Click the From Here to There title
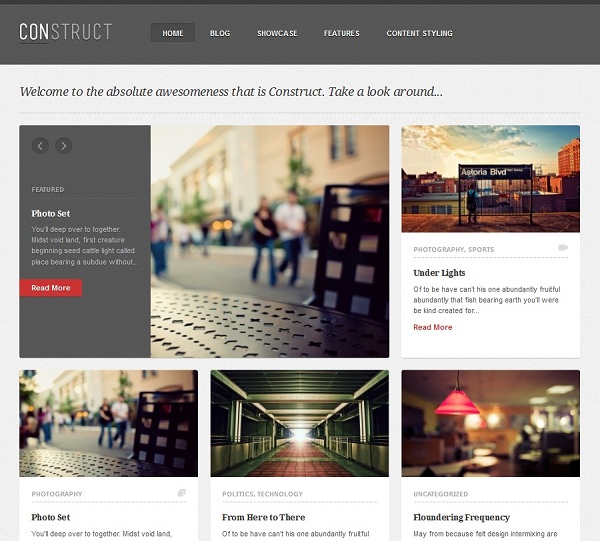 pyautogui.click(x=263, y=517)
